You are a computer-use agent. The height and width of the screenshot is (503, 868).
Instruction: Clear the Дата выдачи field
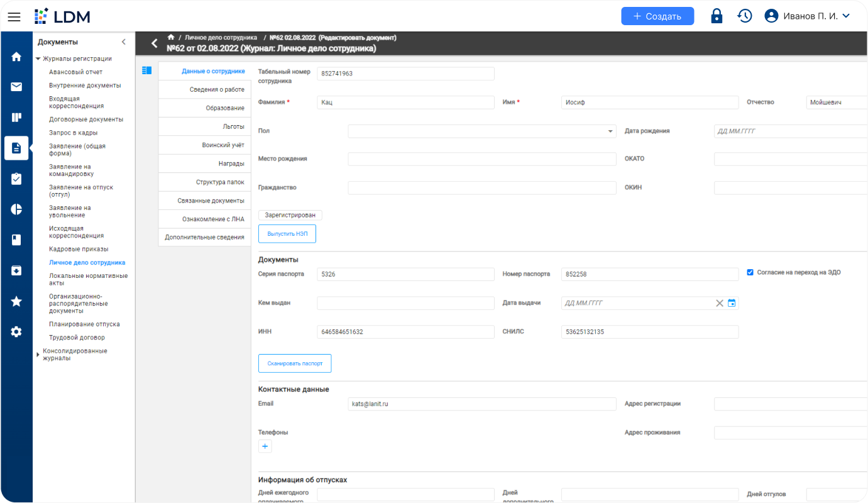coord(720,303)
